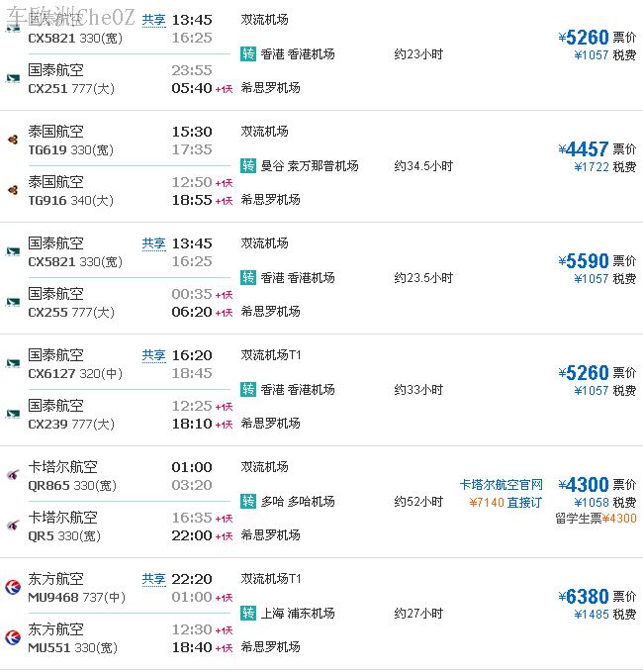
Task: Select the ¥6380 fare for China Eastern
Action: [x=584, y=597]
